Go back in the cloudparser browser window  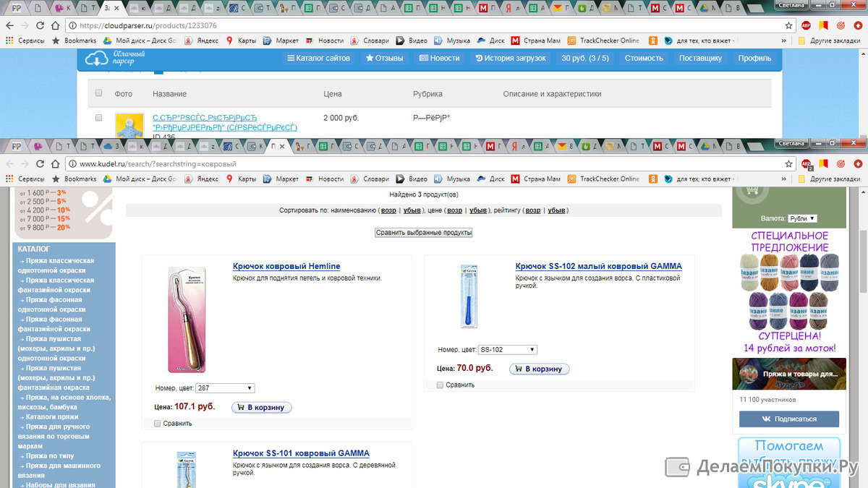(9, 25)
